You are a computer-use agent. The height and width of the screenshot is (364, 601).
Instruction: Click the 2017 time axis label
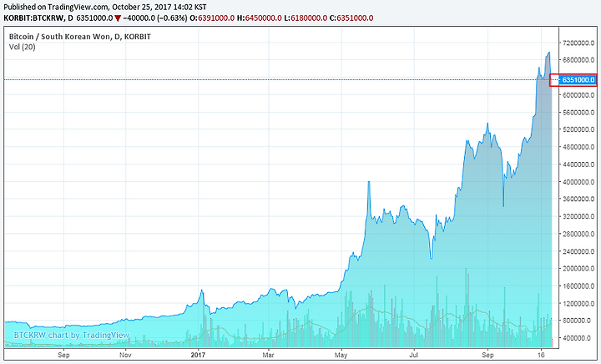[x=198, y=355]
